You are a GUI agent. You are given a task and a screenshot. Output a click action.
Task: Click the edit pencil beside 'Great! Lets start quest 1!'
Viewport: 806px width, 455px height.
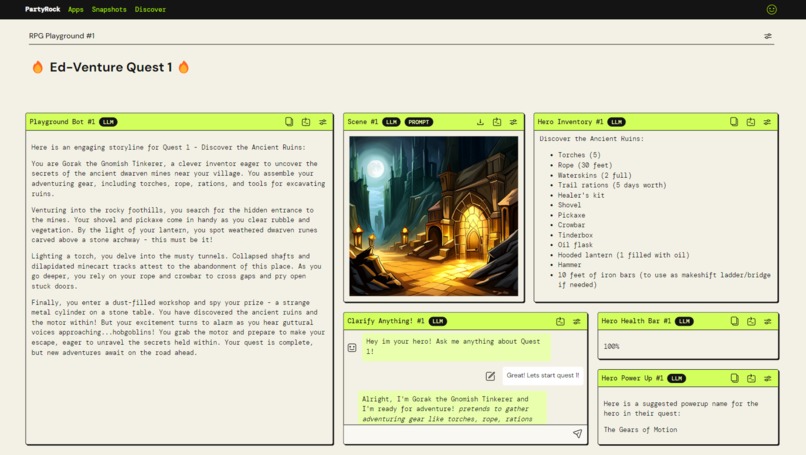[490, 376]
